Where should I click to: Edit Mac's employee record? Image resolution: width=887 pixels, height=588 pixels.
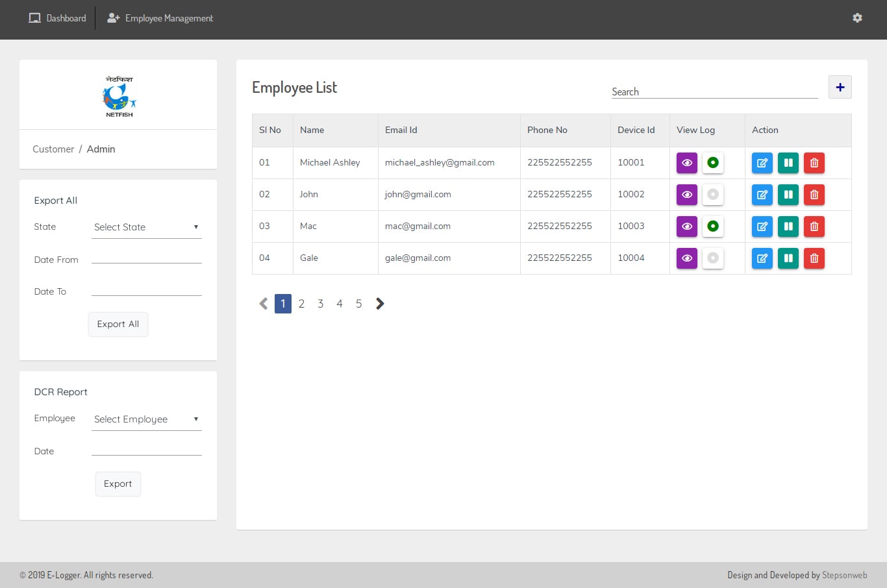pyautogui.click(x=762, y=227)
